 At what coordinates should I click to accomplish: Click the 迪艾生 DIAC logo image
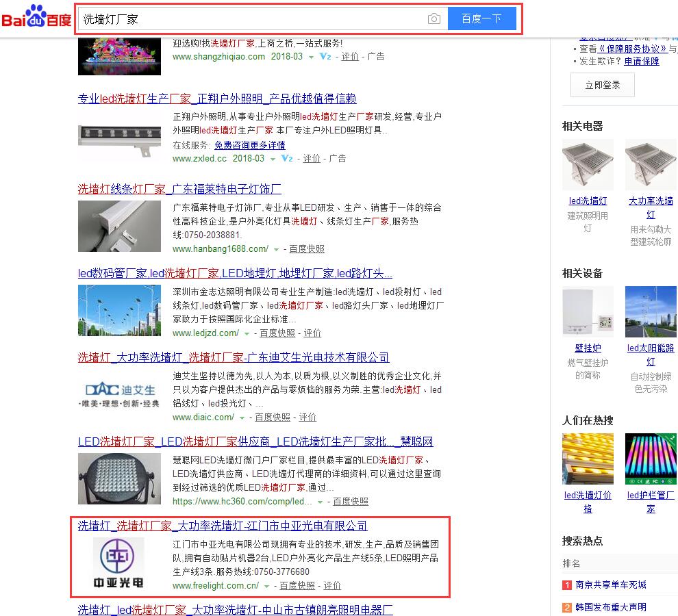tap(118, 394)
